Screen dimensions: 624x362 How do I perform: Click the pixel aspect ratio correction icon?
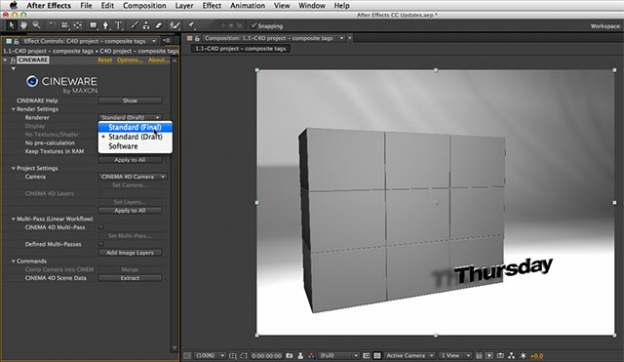[x=479, y=356]
